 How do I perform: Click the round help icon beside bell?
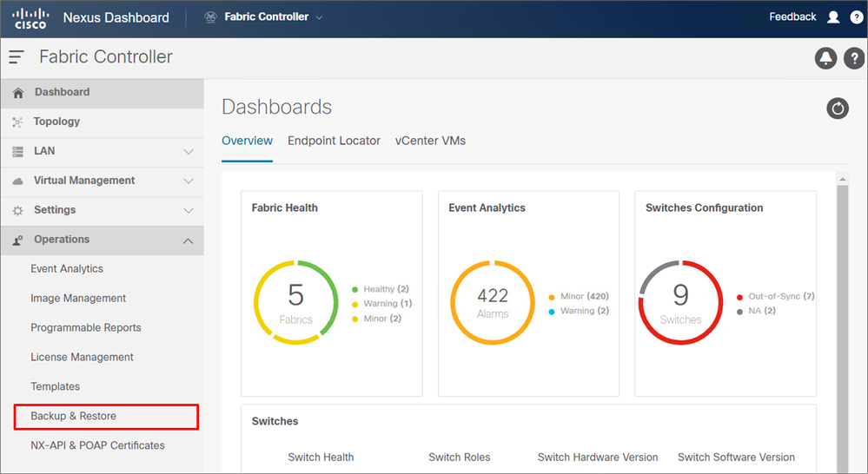(854, 57)
